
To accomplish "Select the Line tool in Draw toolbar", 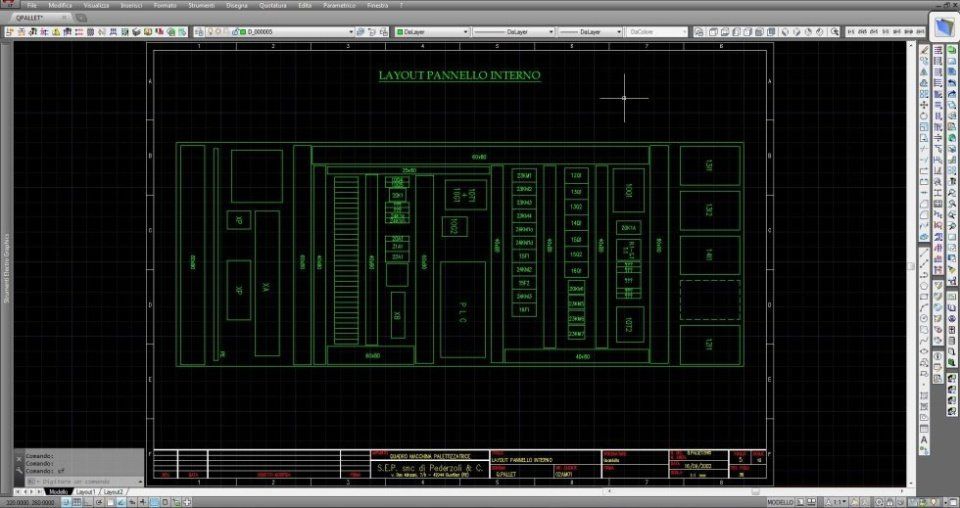I will [924, 252].
